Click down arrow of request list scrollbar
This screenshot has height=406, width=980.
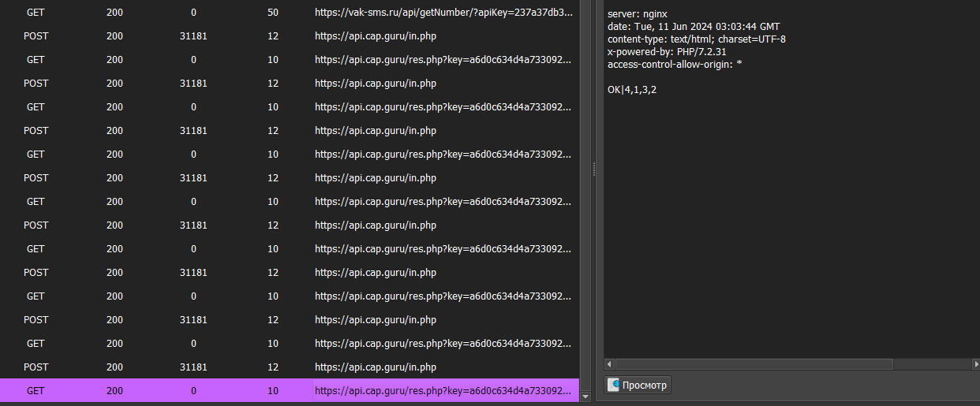(585, 397)
